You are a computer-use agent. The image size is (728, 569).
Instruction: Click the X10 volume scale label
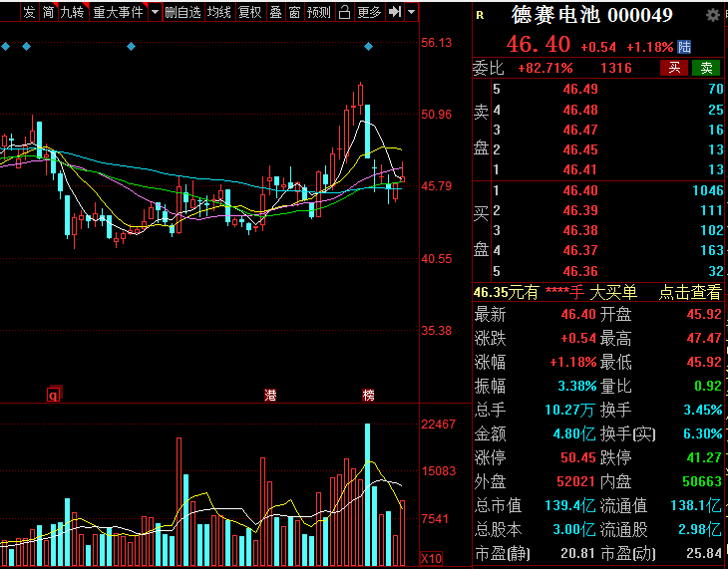(x=431, y=558)
